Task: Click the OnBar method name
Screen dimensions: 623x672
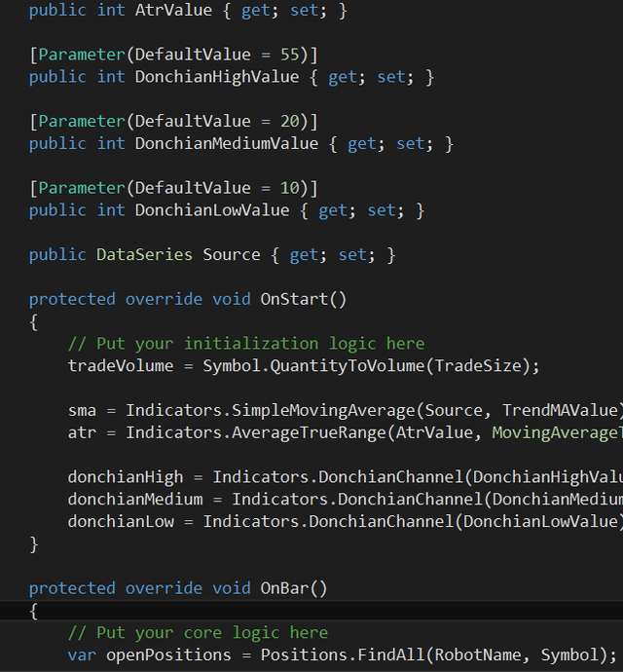Action: tap(284, 588)
